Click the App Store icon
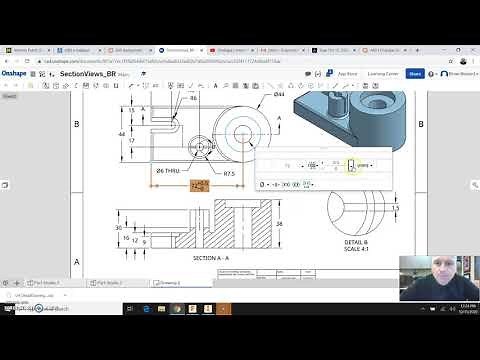 (x=329, y=73)
